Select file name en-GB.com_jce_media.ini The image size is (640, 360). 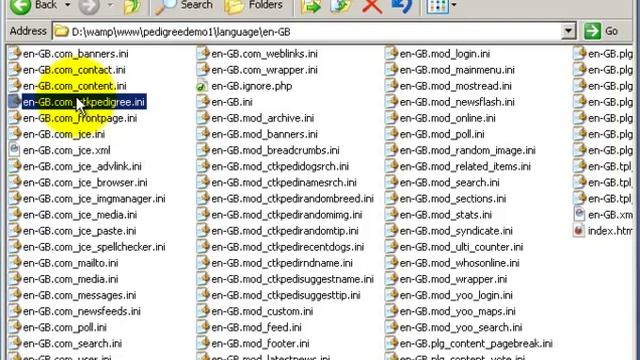point(80,215)
